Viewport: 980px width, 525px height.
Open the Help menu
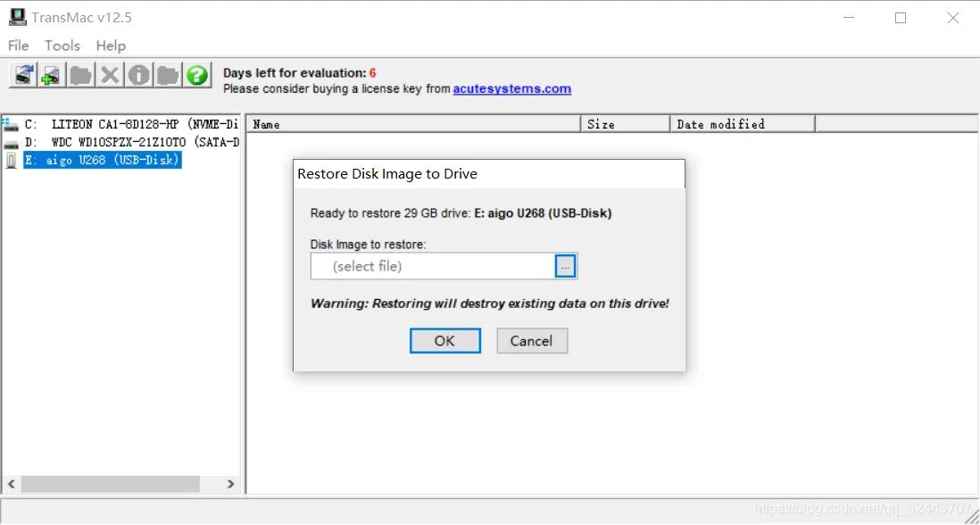coord(111,46)
